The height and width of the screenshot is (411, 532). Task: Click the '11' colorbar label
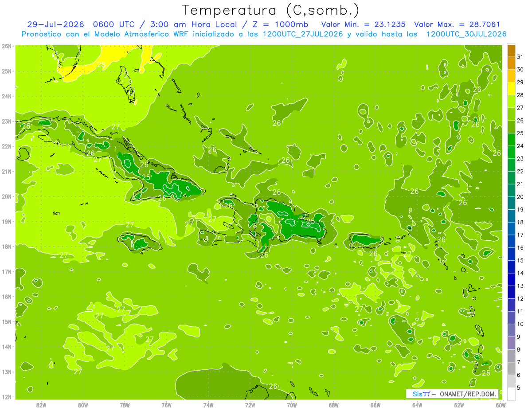[x=520, y=311]
